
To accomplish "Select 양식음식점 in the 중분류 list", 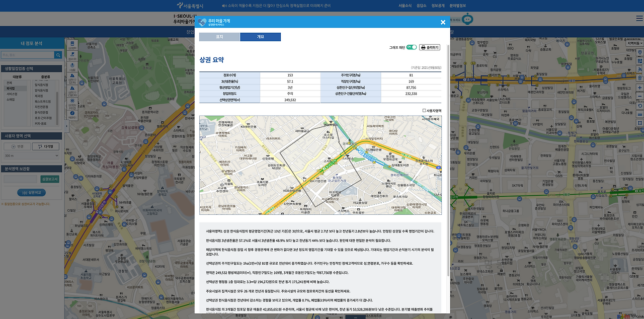I will click(x=41, y=90).
